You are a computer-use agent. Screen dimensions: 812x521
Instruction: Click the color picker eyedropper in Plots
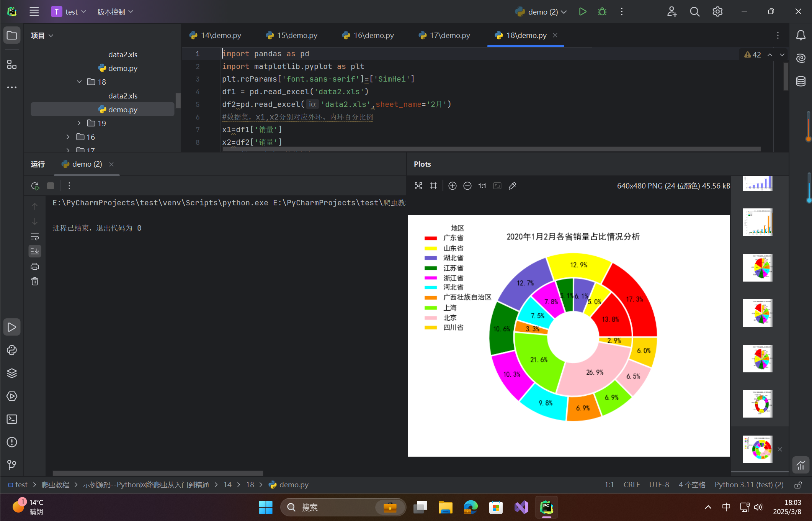(x=512, y=186)
